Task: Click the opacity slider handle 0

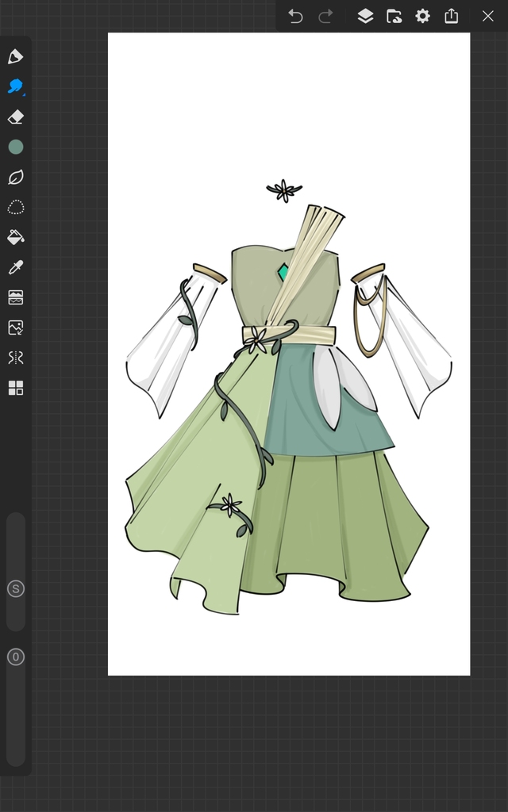Action: pyautogui.click(x=16, y=657)
